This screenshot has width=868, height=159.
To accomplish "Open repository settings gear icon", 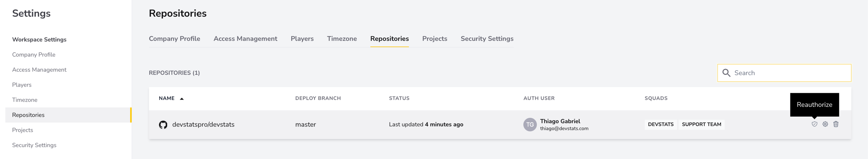I will pos(825,124).
